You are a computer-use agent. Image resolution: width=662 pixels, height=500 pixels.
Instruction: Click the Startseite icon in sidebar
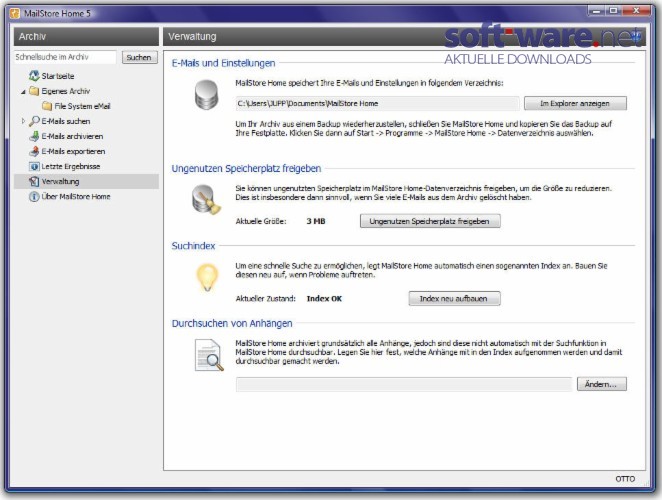[x=34, y=76]
